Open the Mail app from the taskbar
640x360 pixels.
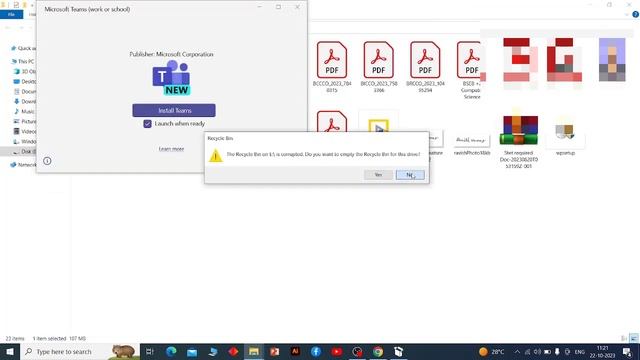[192, 351]
